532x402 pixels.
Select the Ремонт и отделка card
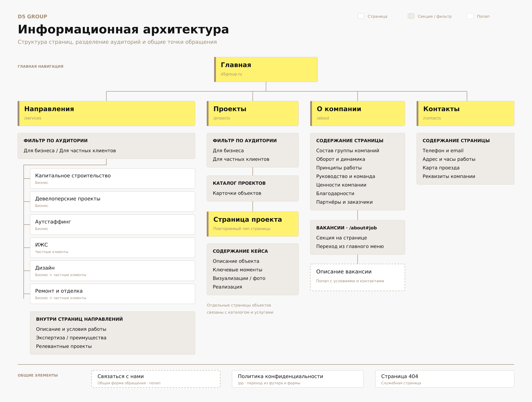(x=112, y=294)
